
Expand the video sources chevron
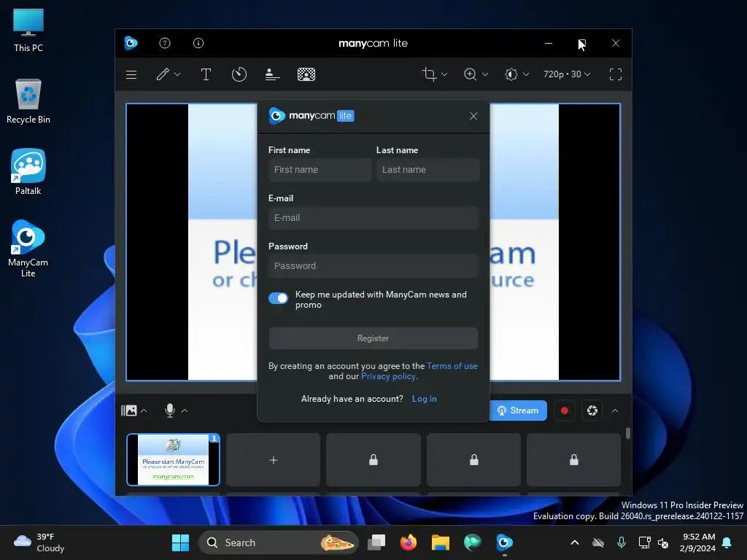click(144, 411)
